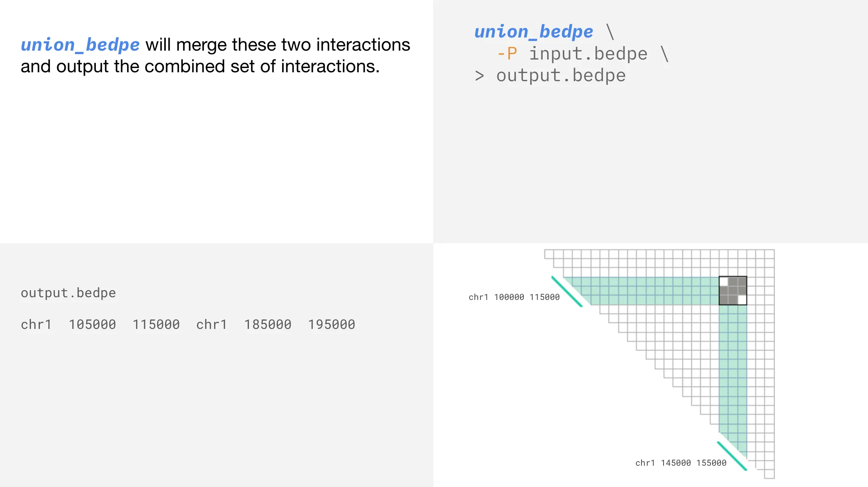Click the upper teal diagonal anchor line
Image resolution: width=868 pixels, height=487 pixels.
point(567,291)
